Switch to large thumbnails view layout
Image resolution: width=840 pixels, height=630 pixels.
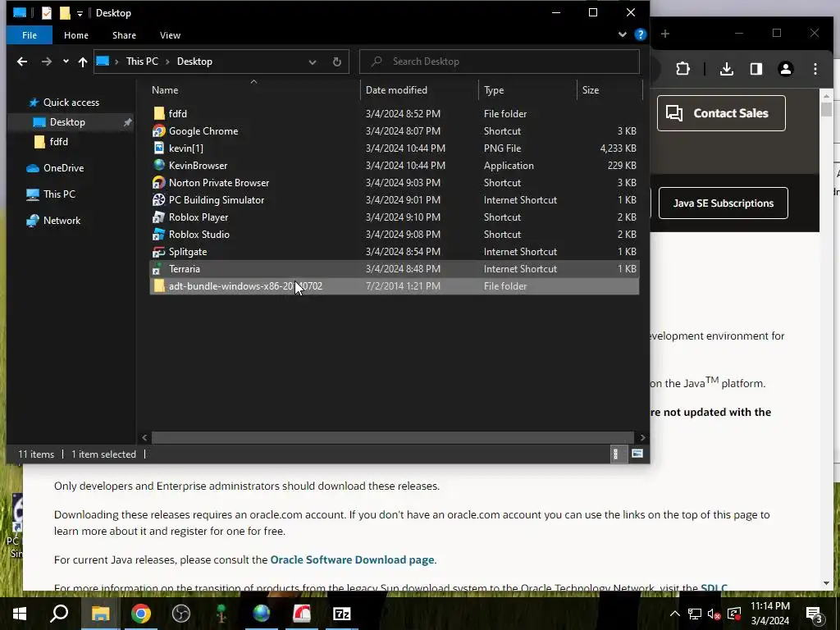637,454
